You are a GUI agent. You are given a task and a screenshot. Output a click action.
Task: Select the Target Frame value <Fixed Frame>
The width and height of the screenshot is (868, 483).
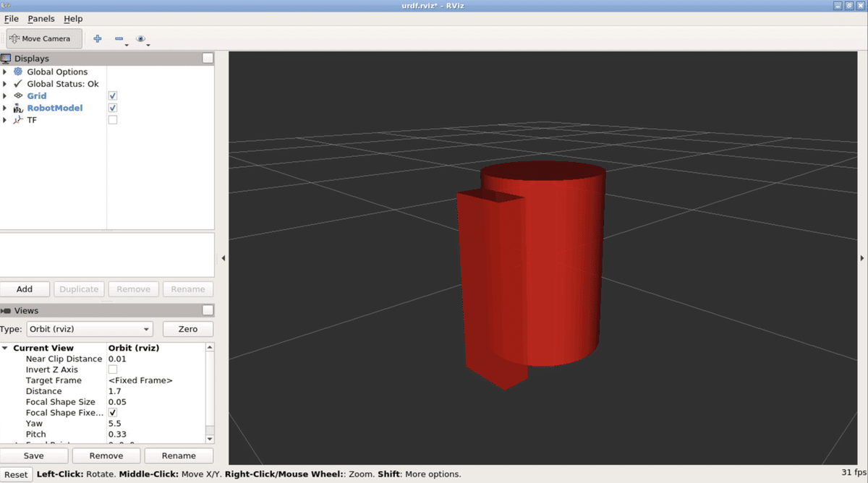(x=140, y=380)
